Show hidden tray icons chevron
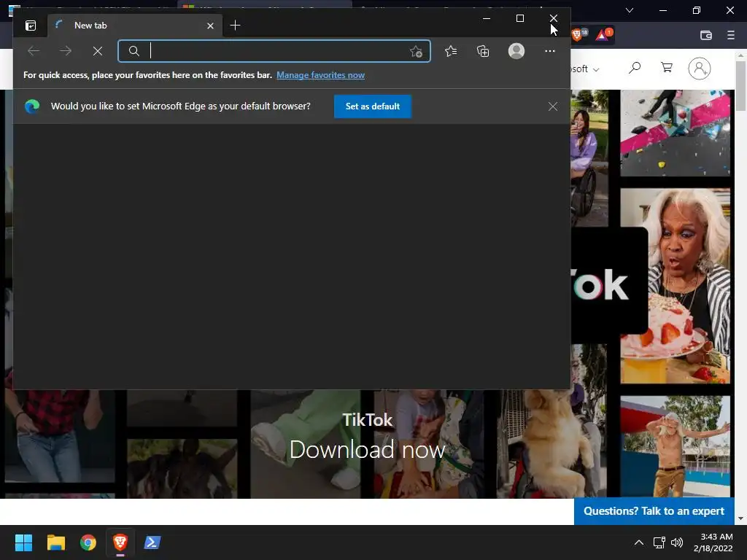The height and width of the screenshot is (560, 747). click(639, 542)
